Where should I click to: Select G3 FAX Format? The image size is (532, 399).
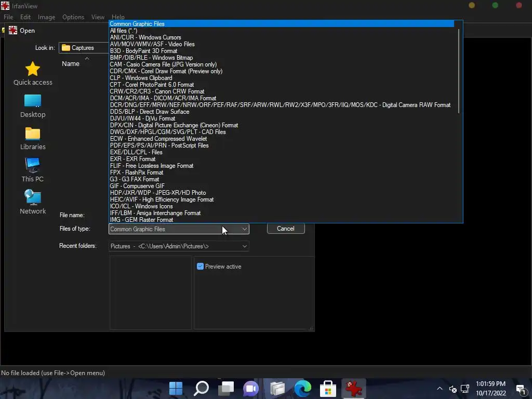(281, 179)
